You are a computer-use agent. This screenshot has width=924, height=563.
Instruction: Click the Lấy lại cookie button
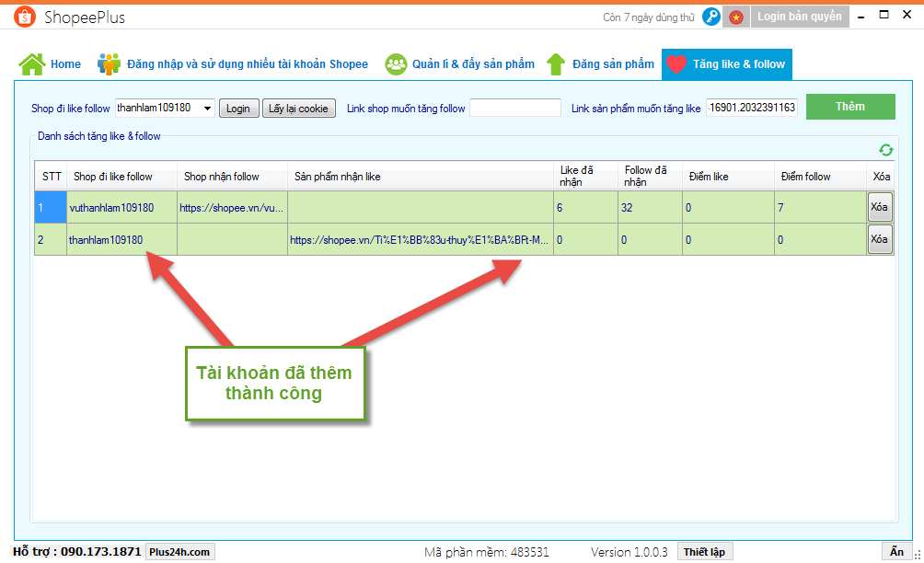click(299, 109)
